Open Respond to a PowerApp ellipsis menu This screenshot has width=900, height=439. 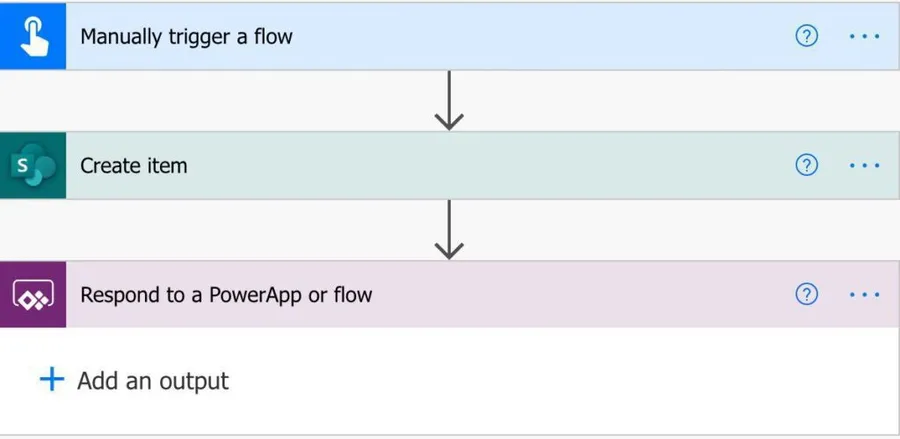coord(864,294)
